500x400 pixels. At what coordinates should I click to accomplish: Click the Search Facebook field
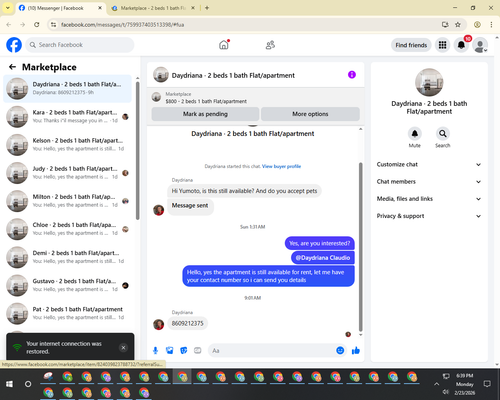point(80,45)
